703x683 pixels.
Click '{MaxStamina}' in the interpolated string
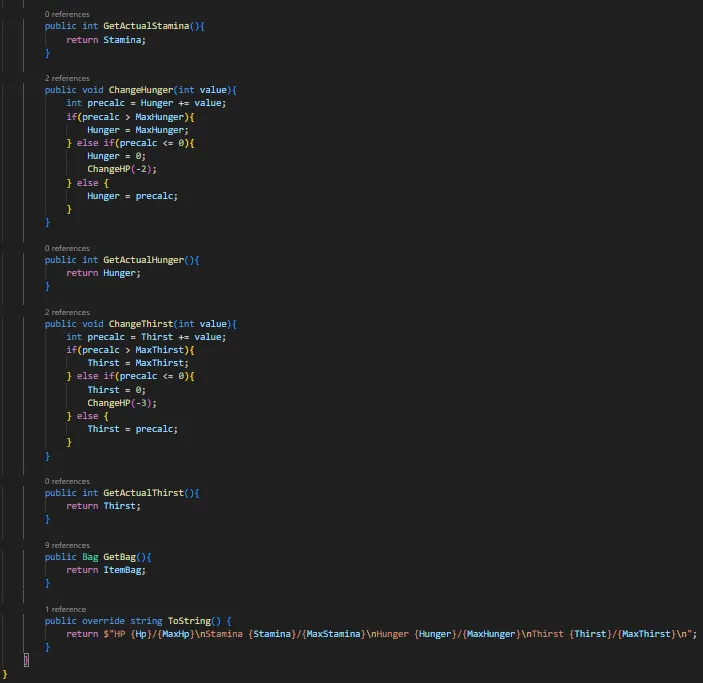[334, 634]
